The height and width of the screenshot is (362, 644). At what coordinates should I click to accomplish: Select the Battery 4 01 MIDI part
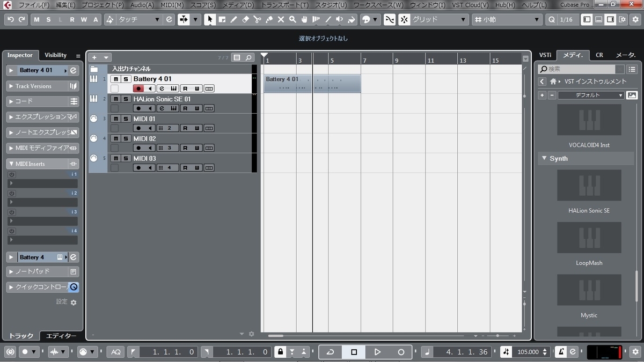pyautogui.click(x=312, y=83)
